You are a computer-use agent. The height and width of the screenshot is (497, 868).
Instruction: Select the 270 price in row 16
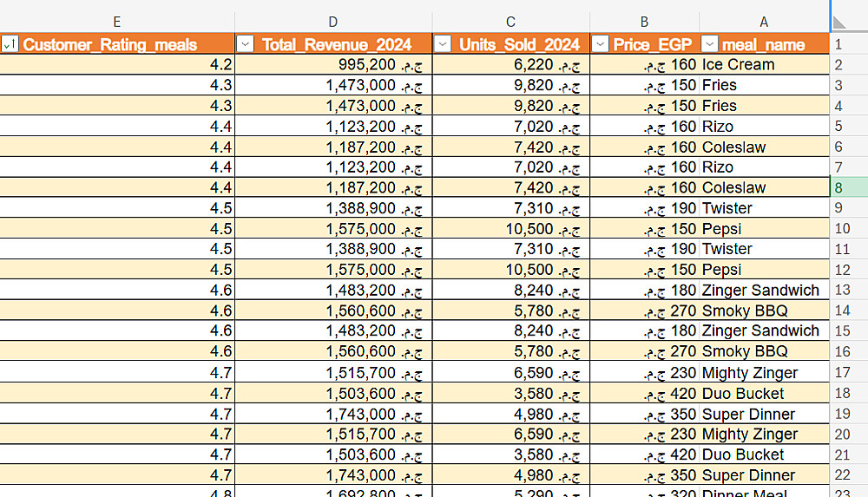[x=645, y=351]
